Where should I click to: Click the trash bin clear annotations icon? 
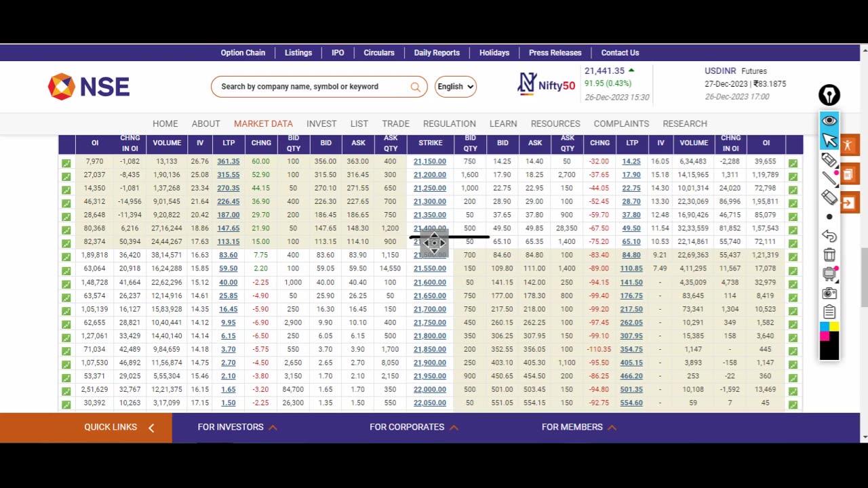[x=829, y=255]
